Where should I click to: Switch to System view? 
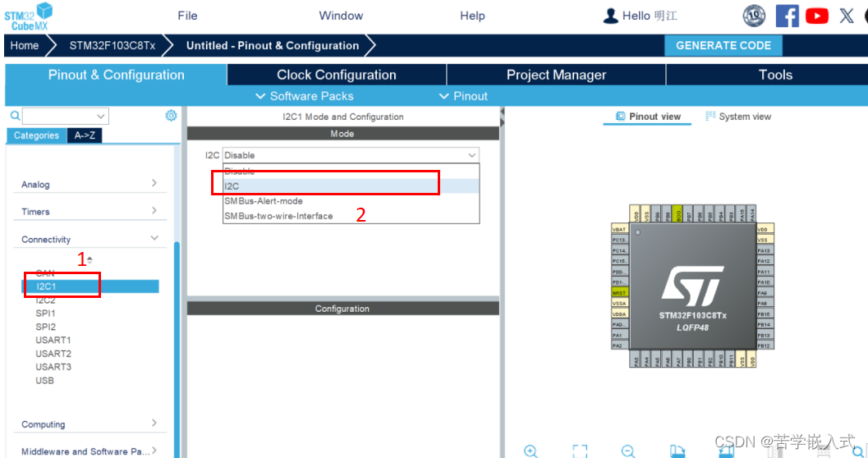[738, 117]
